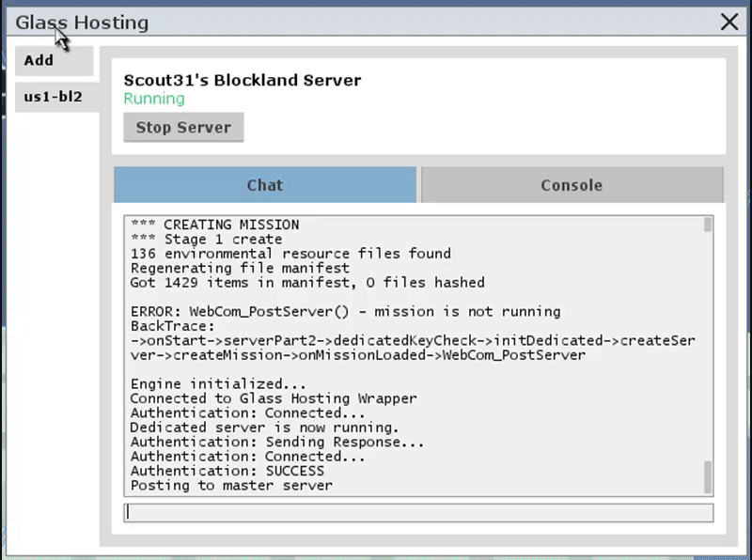Image resolution: width=752 pixels, height=560 pixels.
Task: Select the us1-bl2 server entry
Action: (x=57, y=97)
